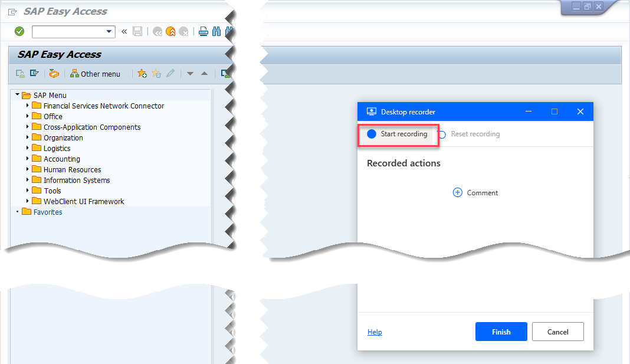
Task: Expand the Logistics folder arrow
Action: (27, 148)
